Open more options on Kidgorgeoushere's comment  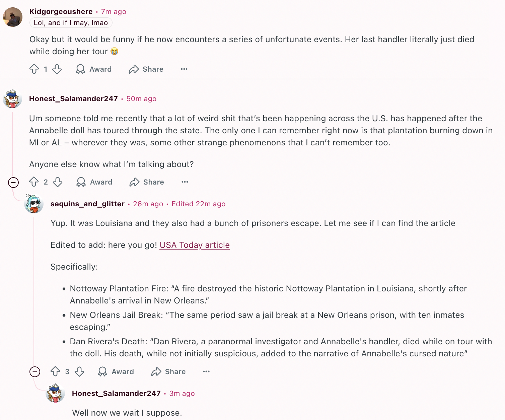184,69
